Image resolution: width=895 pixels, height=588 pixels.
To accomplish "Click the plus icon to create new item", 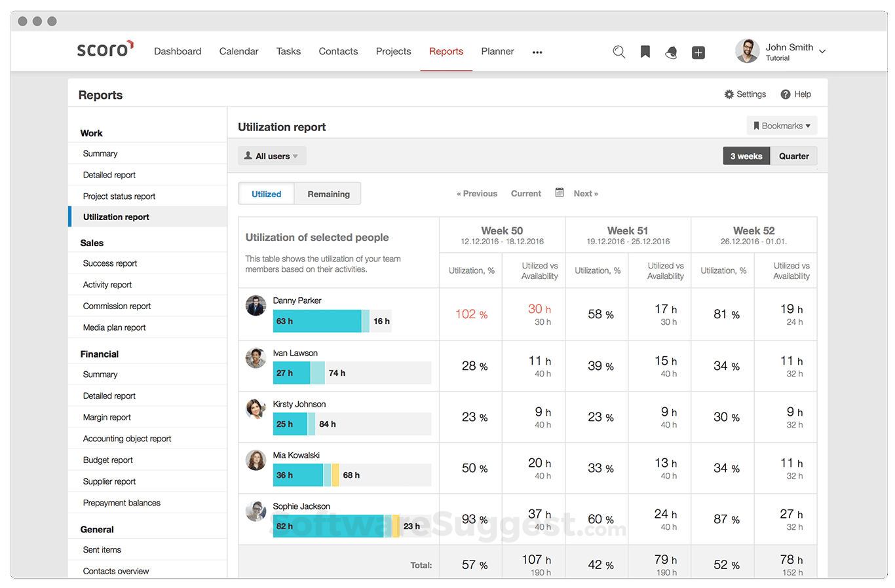I will click(698, 52).
